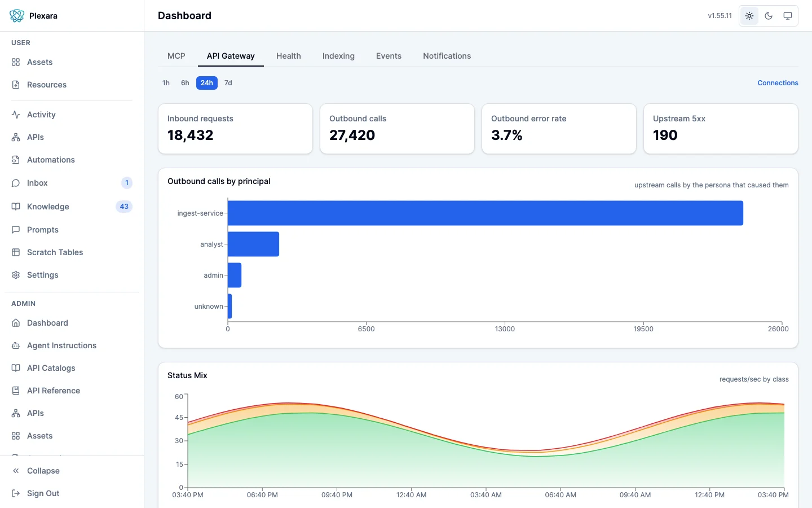This screenshot has width=812, height=508.
Task: Open Settings gear icon
Action: (16, 275)
